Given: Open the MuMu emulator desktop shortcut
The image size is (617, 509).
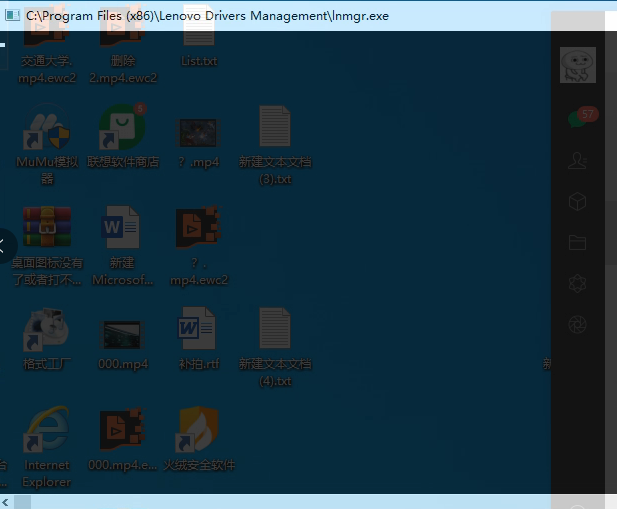Looking at the screenshot, I should click(47, 133).
